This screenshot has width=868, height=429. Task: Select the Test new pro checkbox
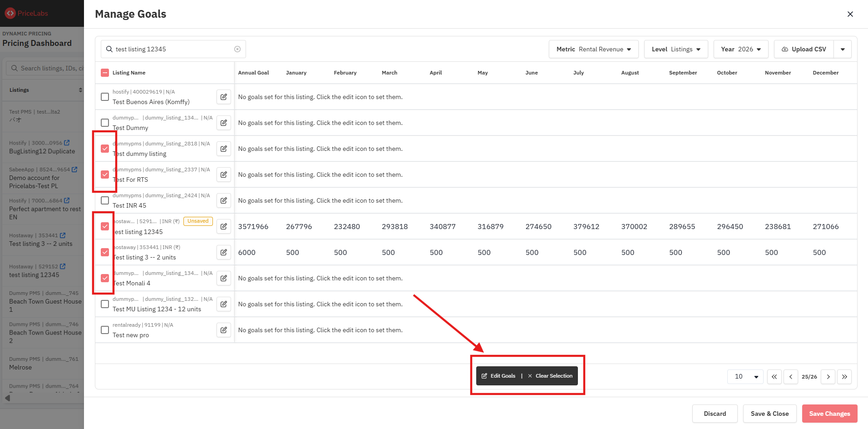105,330
